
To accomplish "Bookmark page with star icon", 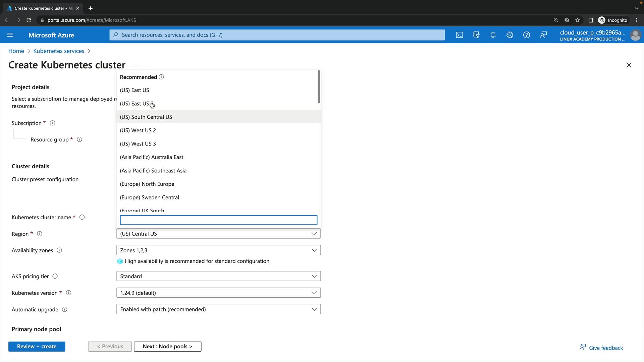I will click(578, 20).
